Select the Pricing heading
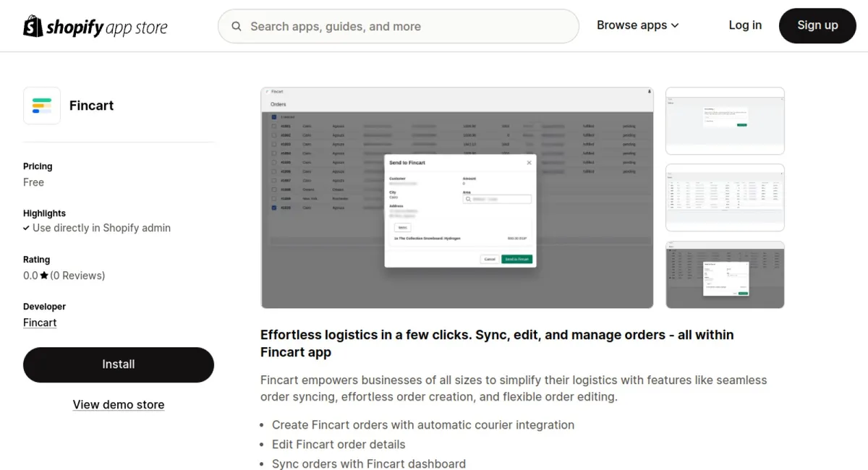The height and width of the screenshot is (470, 868). (x=38, y=166)
